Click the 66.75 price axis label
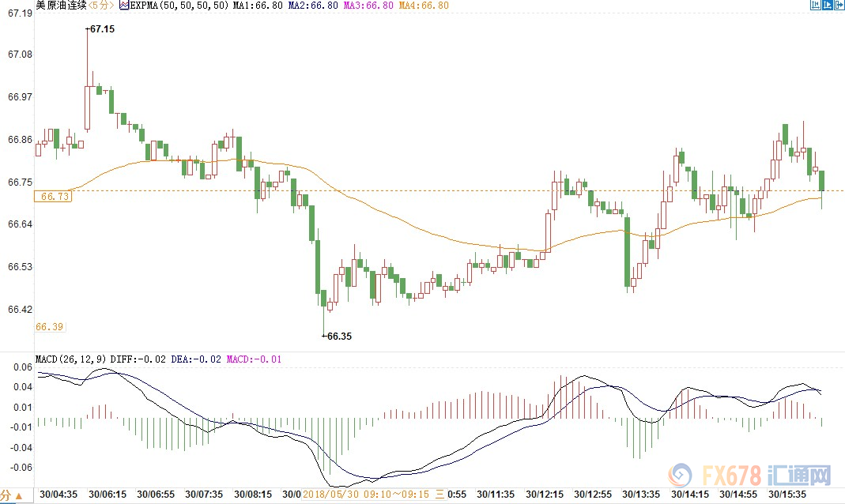This screenshot has height=504, width=845. [x=21, y=182]
